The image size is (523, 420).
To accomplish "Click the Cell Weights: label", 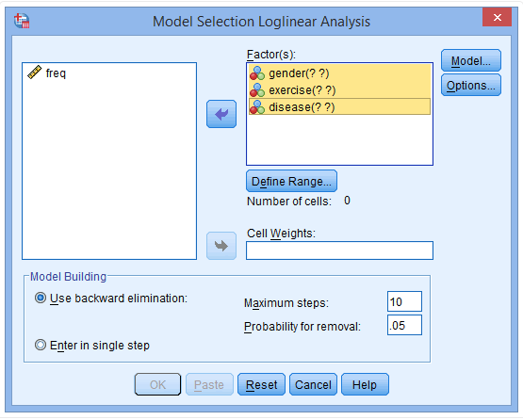I will [x=281, y=234].
